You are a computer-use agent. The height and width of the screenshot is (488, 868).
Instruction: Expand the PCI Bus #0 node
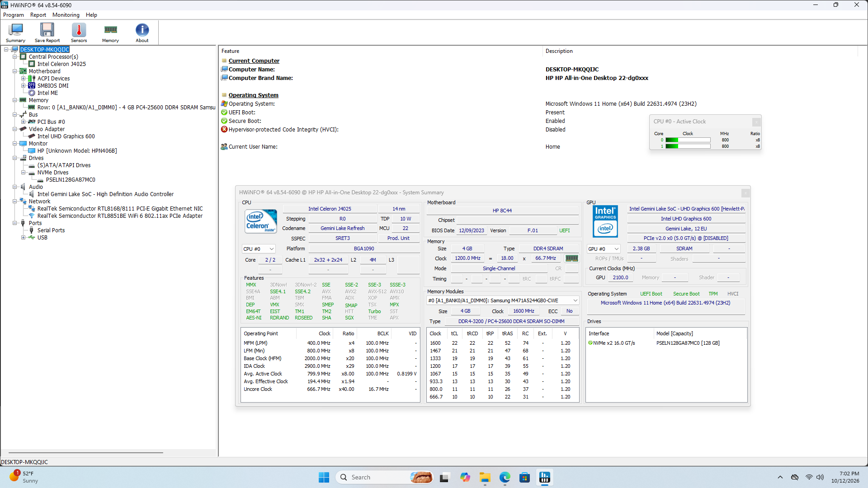point(24,122)
